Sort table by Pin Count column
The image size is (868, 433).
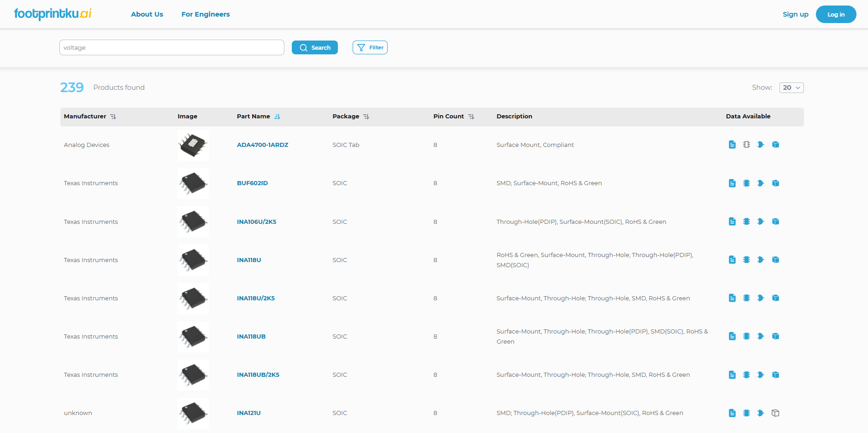[471, 117]
